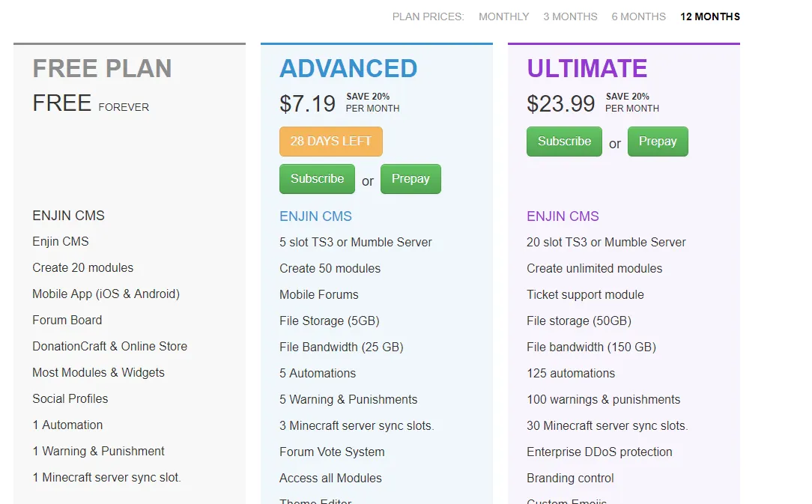Click the $23.99 Ultimate price
The image size is (812, 504).
pos(560,103)
